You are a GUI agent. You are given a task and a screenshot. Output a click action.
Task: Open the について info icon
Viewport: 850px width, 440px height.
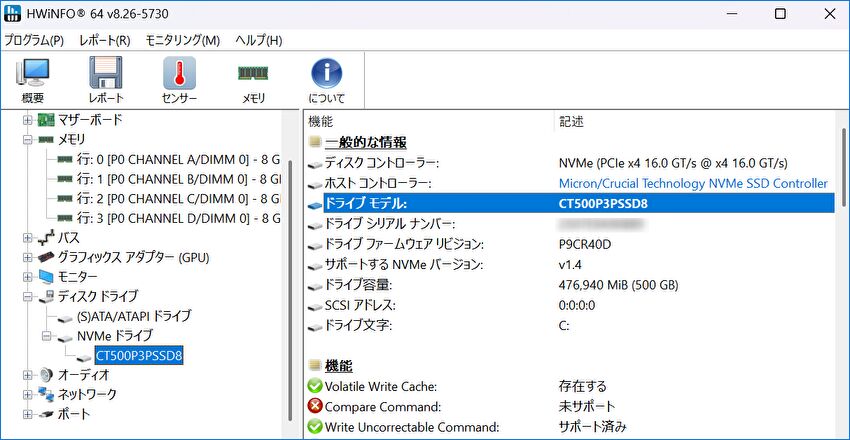point(326,73)
